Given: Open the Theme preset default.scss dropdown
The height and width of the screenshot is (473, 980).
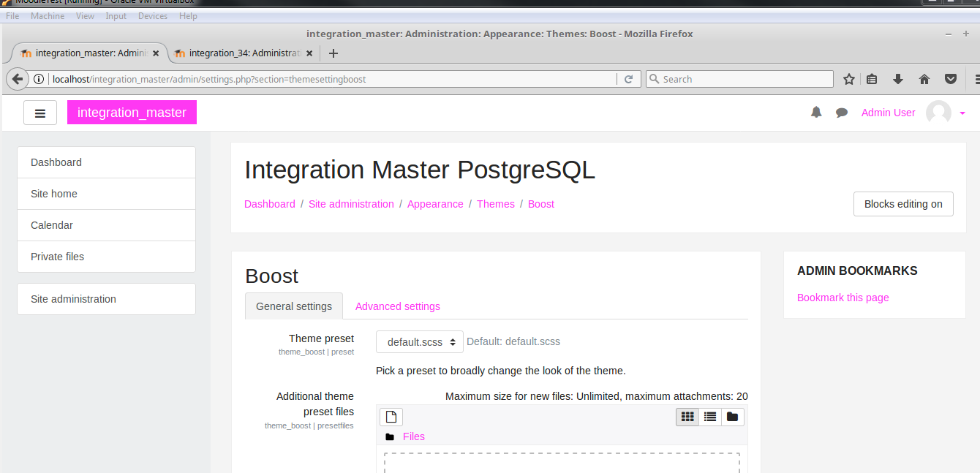Looking at the screenshot, I should [420, 341].
